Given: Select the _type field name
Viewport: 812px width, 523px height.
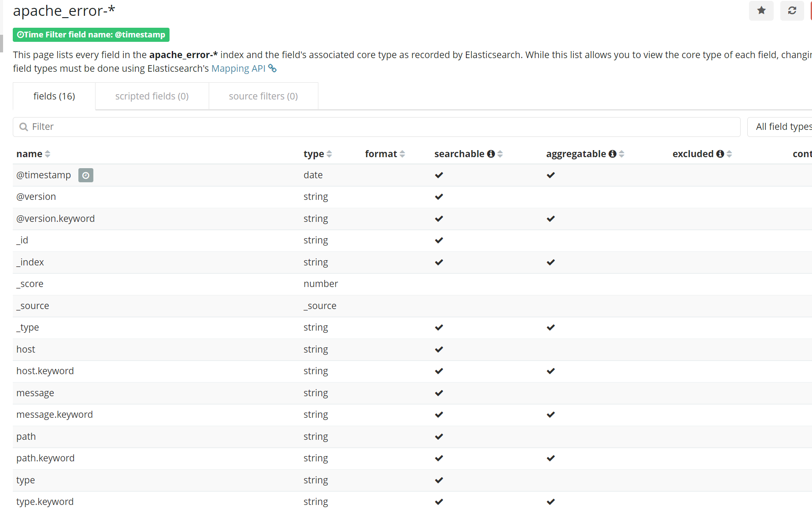Looking at the screenshot, I should click(28, 328).
